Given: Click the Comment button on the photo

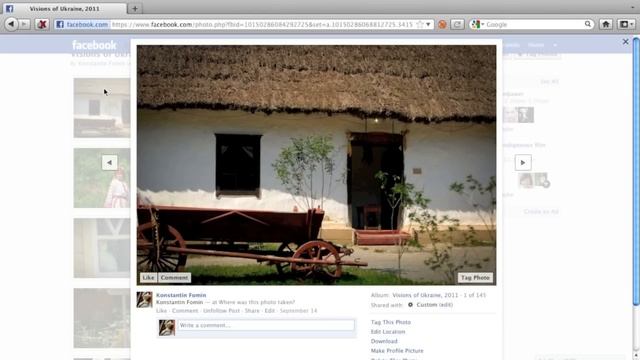Looking at the screenshot, I should click(174, 278).
